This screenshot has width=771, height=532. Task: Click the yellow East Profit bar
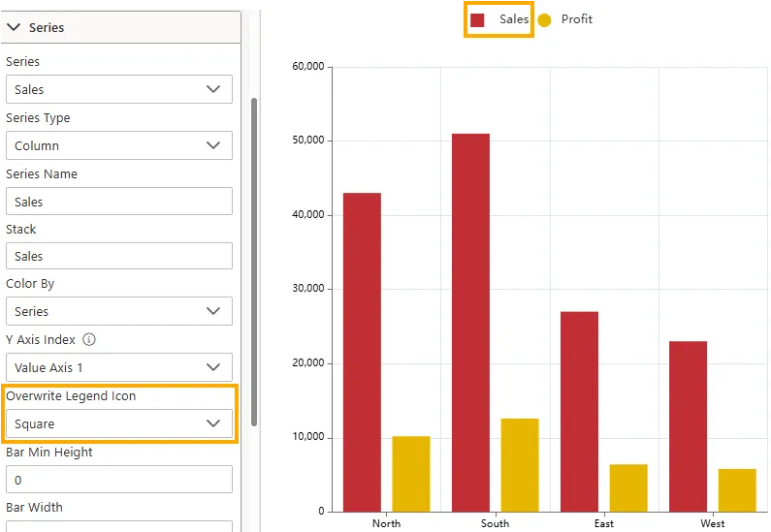(x=628, y=488)
